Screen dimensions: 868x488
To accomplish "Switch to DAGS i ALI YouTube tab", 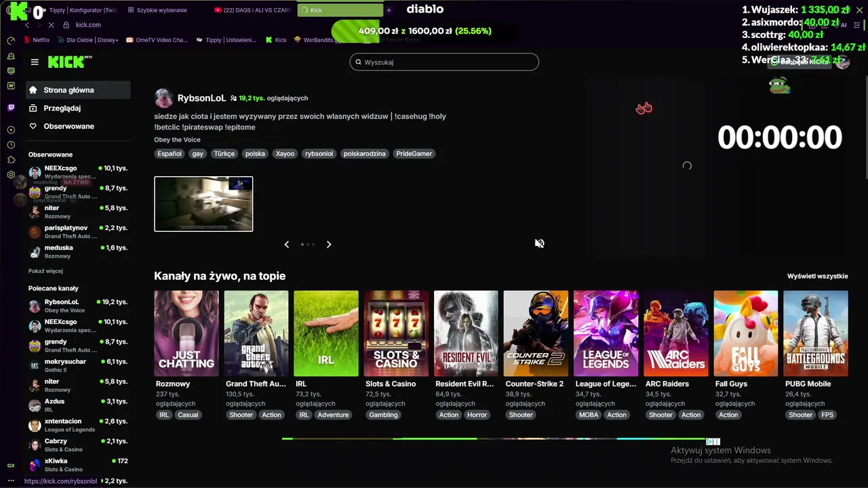I will tap(252, 10).
